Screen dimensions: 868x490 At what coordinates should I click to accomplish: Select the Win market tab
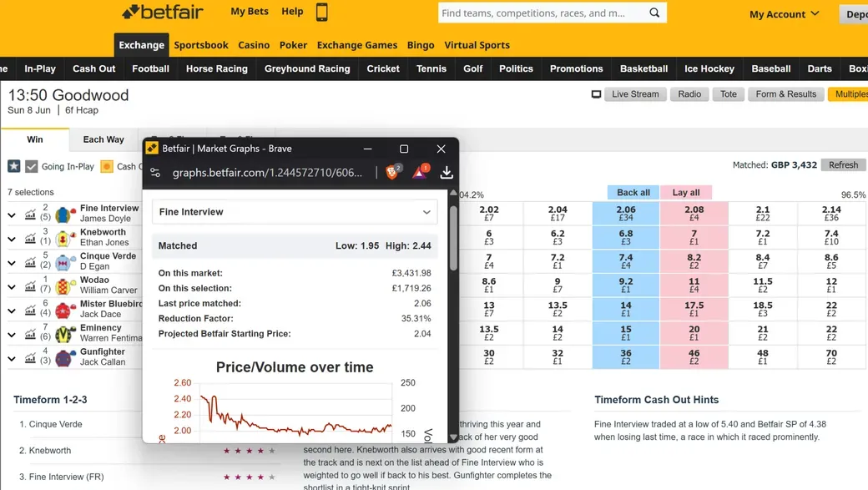click(x=35, y=139)
